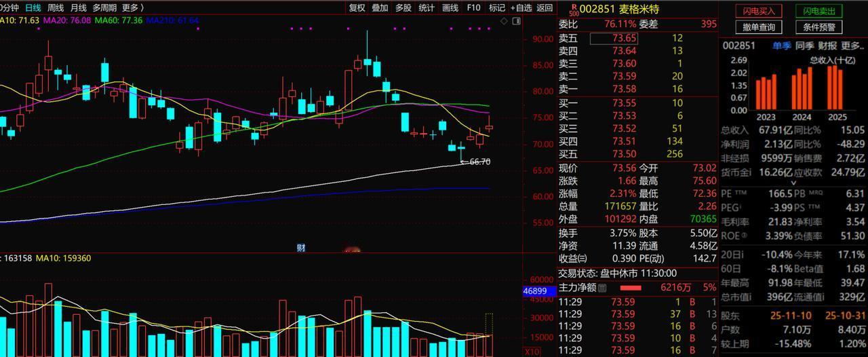Click the MA20: 76.08 indicator label
This screenshot has width=868, height=357.
pyautogui.click(x=66, y=21)
